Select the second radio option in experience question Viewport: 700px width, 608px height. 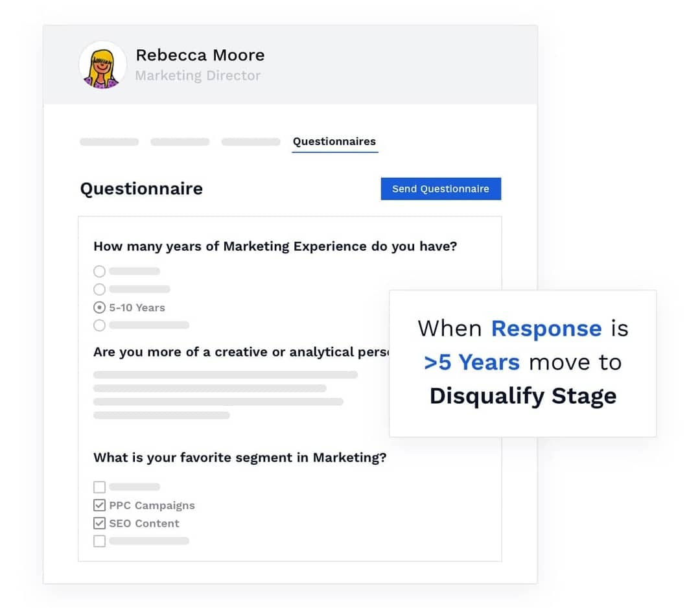tap(99, 289)
